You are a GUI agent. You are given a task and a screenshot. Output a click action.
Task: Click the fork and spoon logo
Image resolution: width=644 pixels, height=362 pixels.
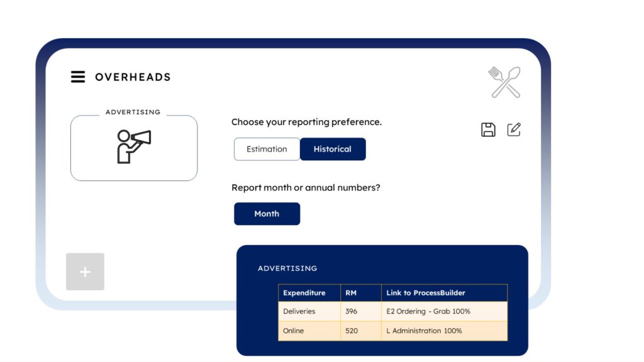504,82
